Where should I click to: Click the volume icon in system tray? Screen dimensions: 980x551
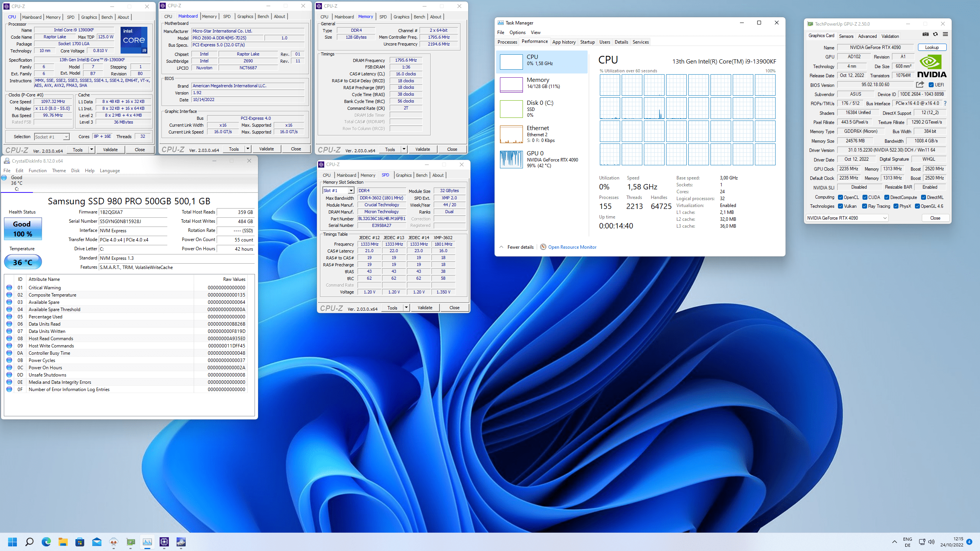click(931, 542)
